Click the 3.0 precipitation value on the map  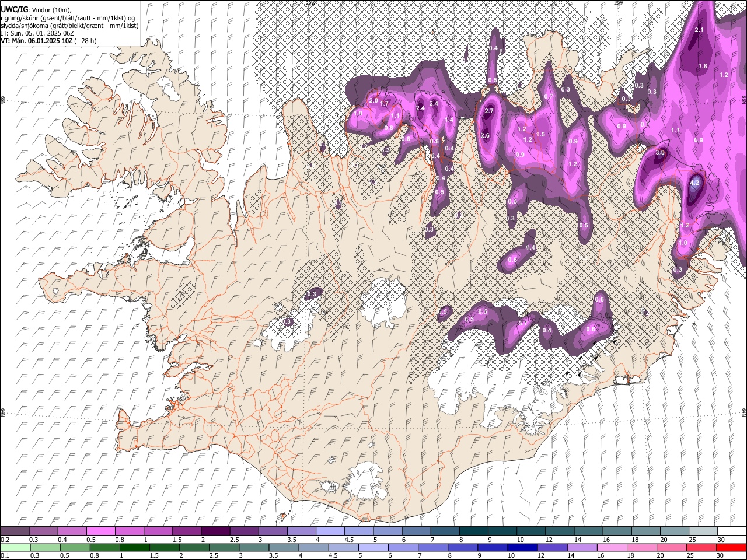pos(660,152)
